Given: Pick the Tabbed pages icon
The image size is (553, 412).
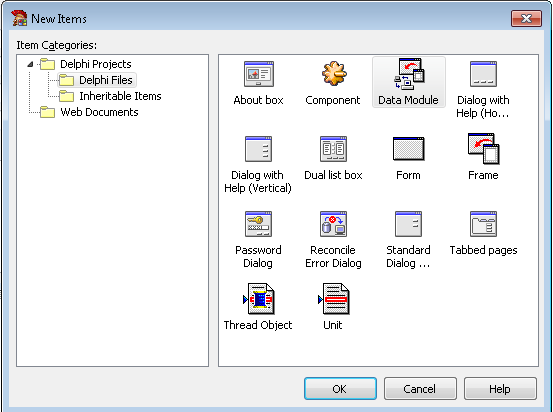Looking at the screenshot, I should click(484, 224).
